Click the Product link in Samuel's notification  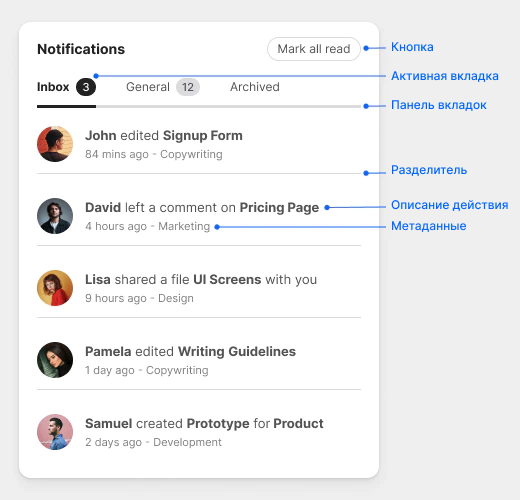click(298, 424)
